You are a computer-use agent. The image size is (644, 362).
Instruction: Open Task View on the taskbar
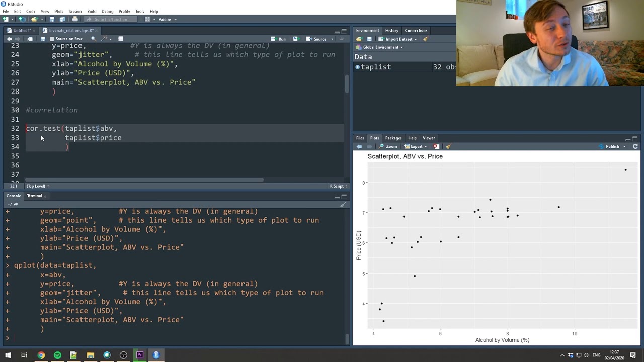coord(24,355)
